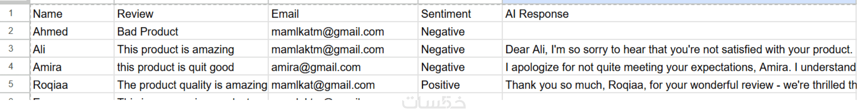
Task: Click the AI response starting "Dear Ali"
Action: pos(679,50)
